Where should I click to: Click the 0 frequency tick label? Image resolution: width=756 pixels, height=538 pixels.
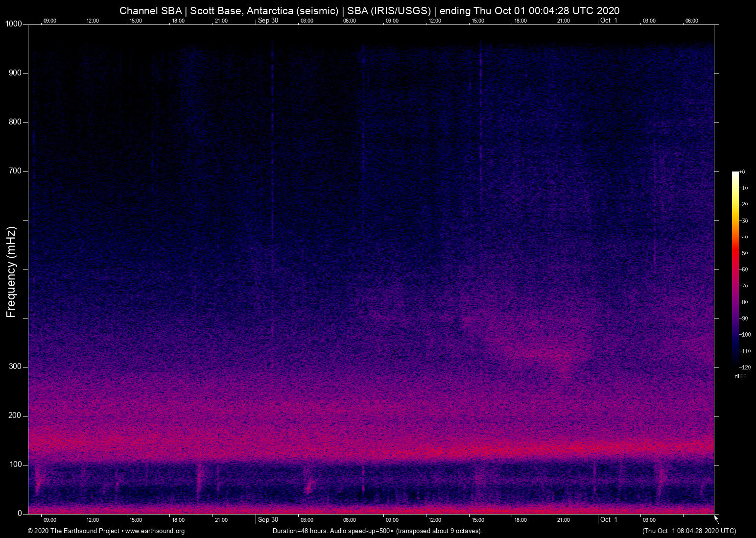pos(19,513)
